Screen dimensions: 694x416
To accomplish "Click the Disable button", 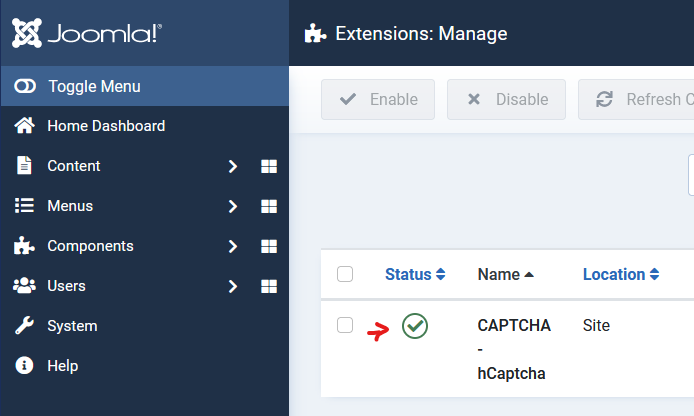I will [506, 100].
